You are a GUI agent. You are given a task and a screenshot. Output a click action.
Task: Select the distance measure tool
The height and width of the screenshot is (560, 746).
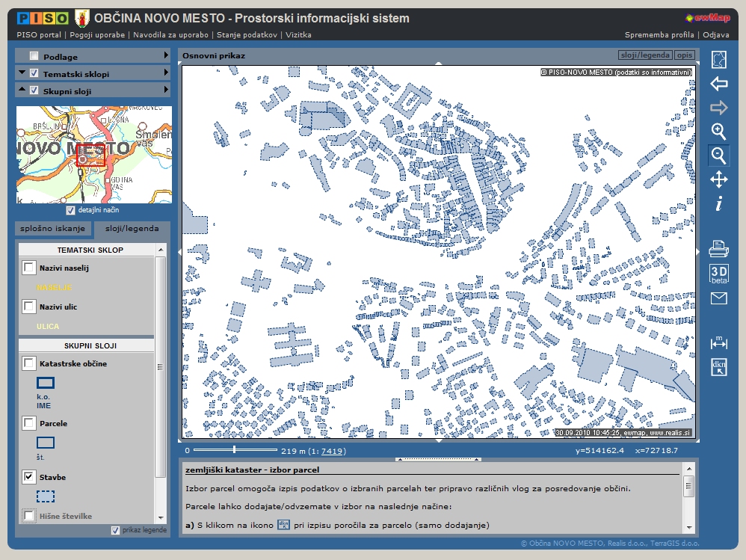(718, 342)
